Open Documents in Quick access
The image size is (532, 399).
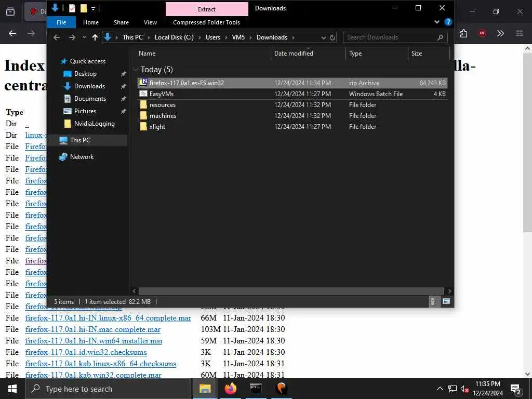(x=90, y=99)
